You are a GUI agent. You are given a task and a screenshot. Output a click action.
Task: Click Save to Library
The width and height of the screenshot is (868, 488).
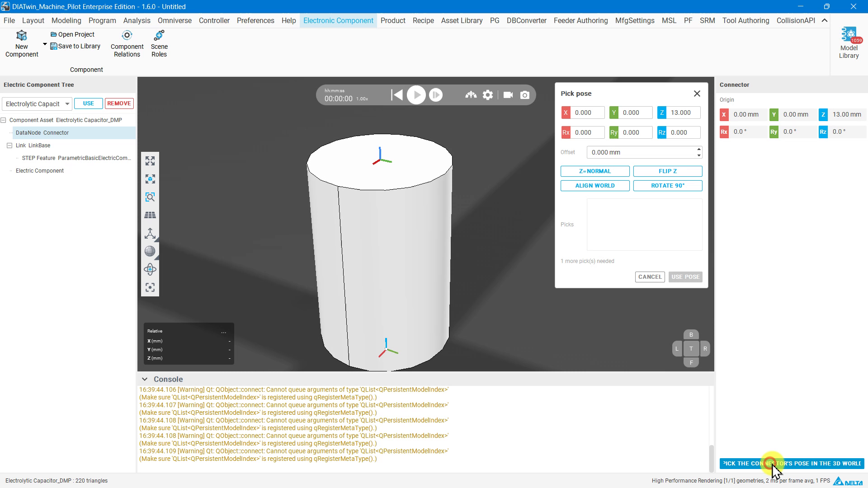(75, 46)
